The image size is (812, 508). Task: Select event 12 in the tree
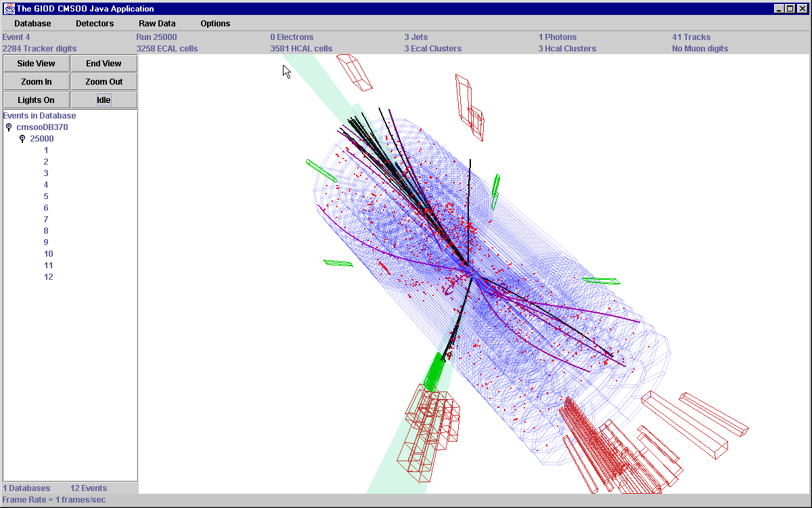pos(48,276)
